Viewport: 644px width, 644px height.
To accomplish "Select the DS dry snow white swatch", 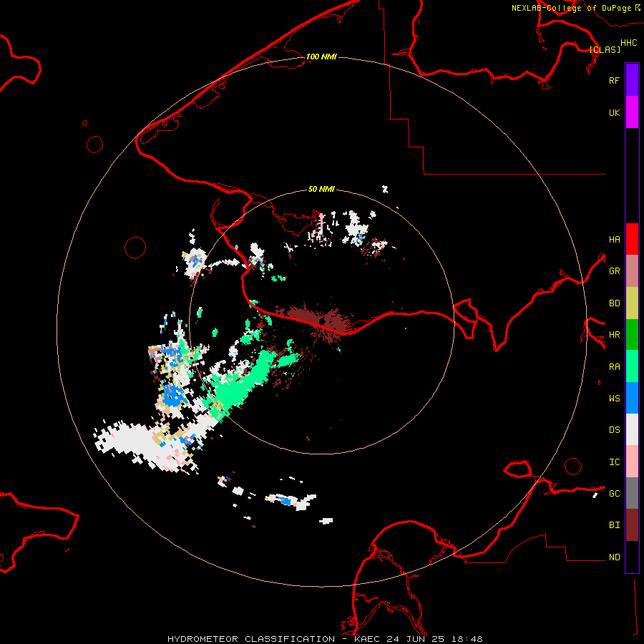I will 632,429.
